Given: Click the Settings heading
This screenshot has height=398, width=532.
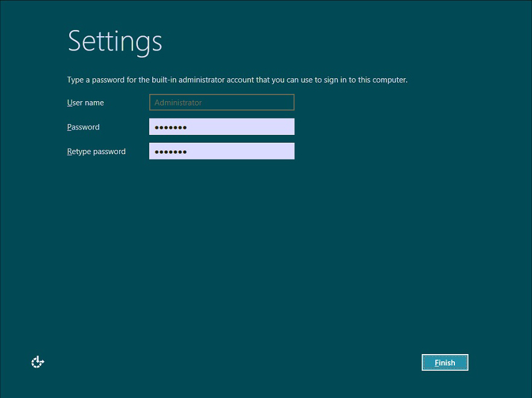Looking at the screenshot, I should [x=114, y=41].
